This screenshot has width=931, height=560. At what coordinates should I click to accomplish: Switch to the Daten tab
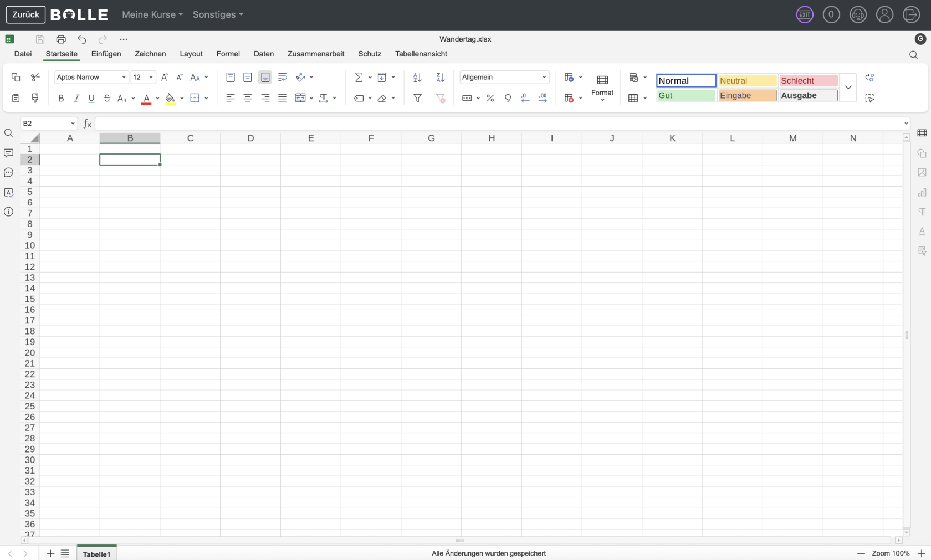[x=264, y=54]
